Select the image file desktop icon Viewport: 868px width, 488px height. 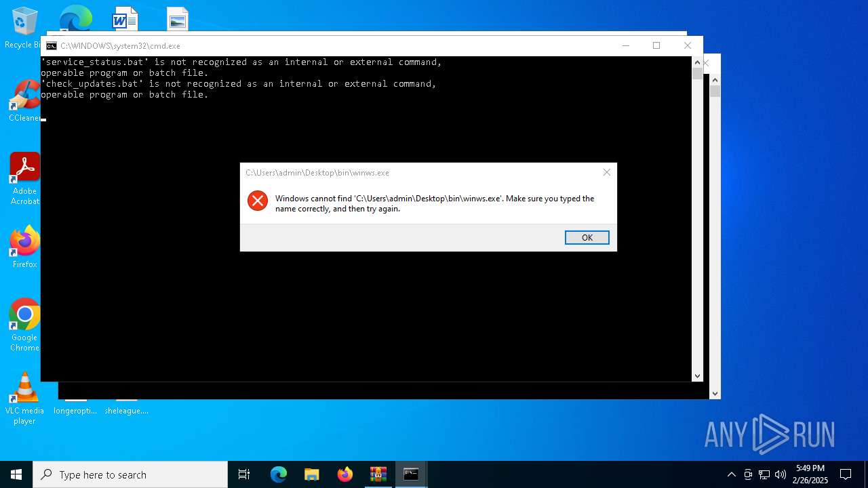178,19
